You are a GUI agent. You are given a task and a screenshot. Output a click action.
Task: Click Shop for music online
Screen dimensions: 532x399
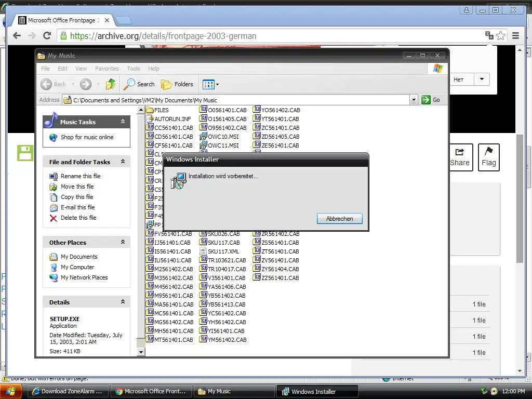point(87,137)
